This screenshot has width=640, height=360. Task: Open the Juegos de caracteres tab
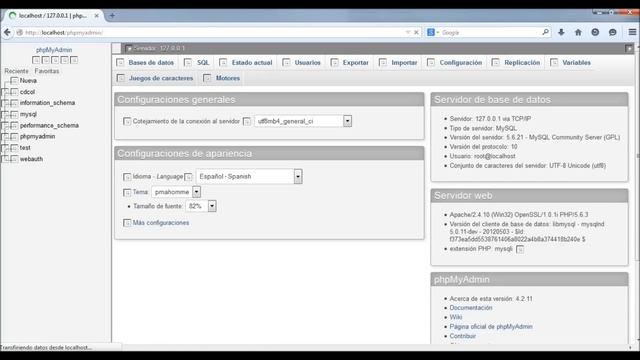click(x=155, y=78)
